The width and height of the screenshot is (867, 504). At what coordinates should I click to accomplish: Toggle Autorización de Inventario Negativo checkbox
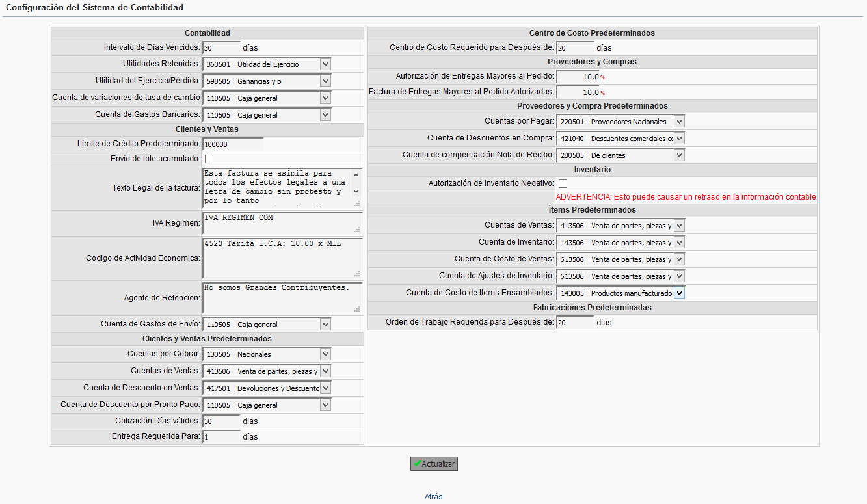pyautogui.click(x=563, y=183)
